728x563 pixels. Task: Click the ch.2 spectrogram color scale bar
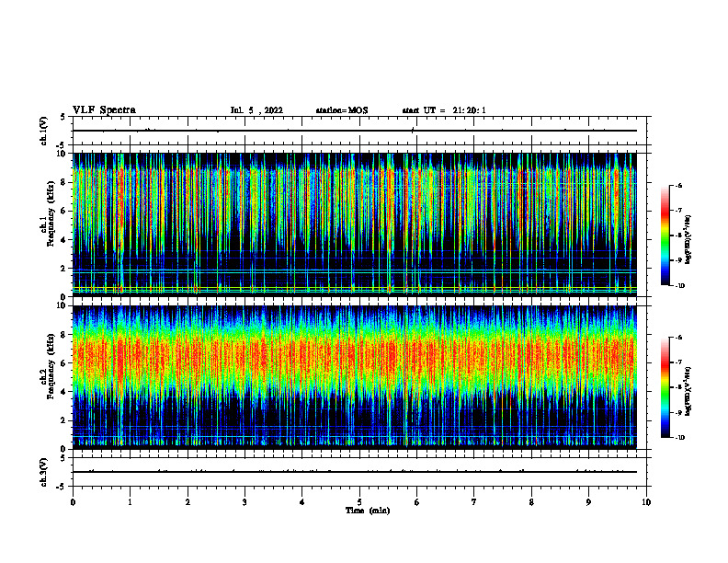point(665,387)
